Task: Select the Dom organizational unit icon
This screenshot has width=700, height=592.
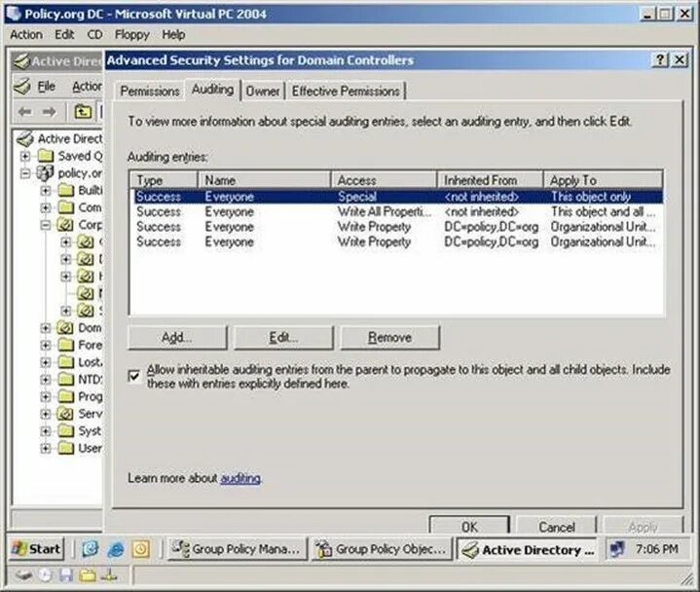Action: (x=65, y=328)
